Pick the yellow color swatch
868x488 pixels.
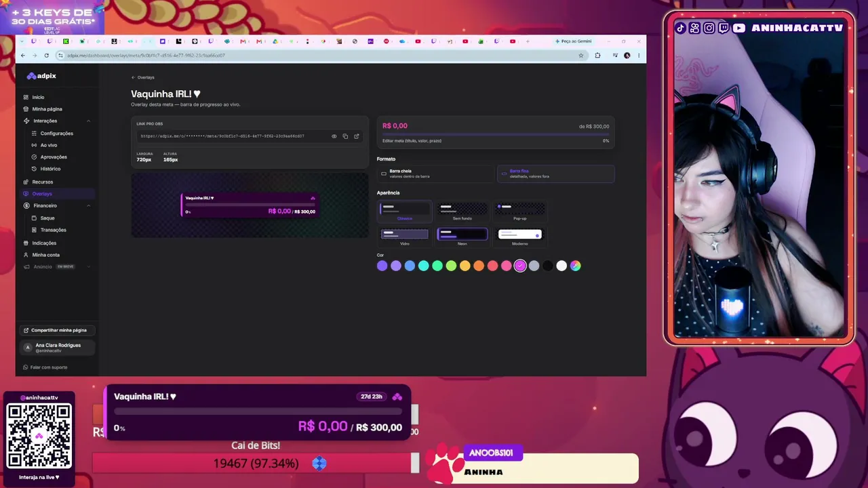(x=465, y=266)
